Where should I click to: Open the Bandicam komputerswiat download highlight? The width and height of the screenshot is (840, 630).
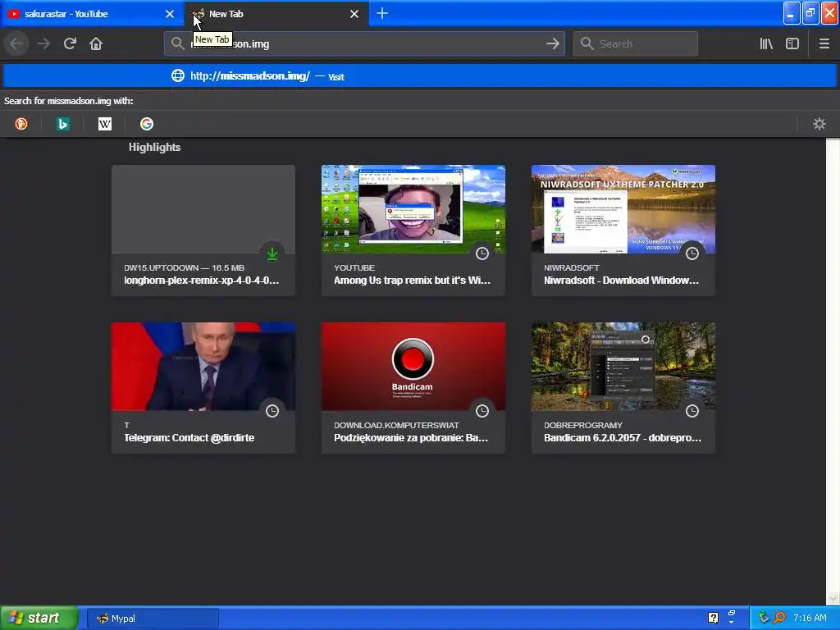(413, 388)
